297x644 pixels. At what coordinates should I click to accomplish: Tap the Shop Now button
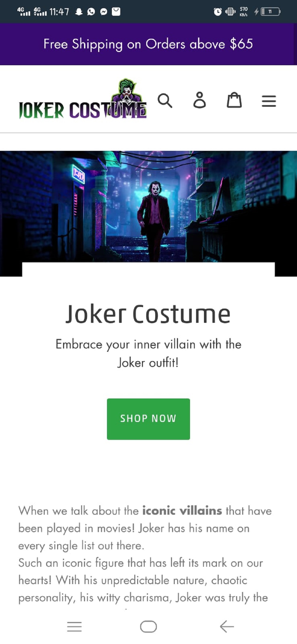[x=148, y=419]
